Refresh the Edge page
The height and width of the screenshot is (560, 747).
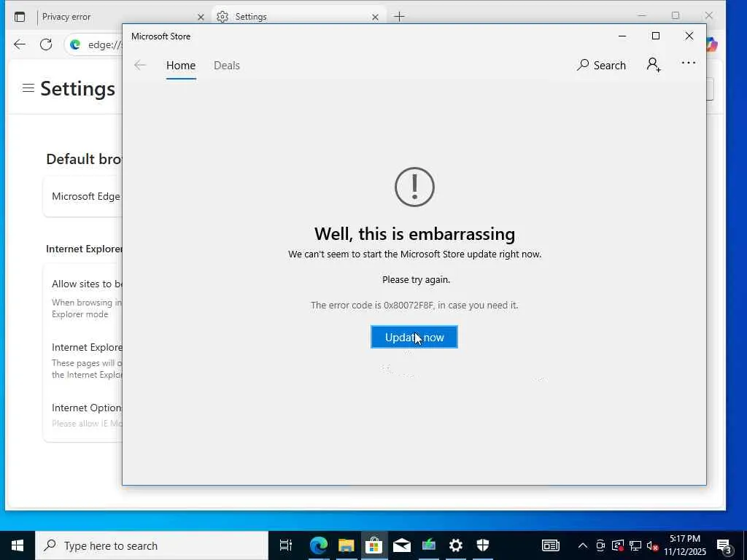tap(46, 44)
